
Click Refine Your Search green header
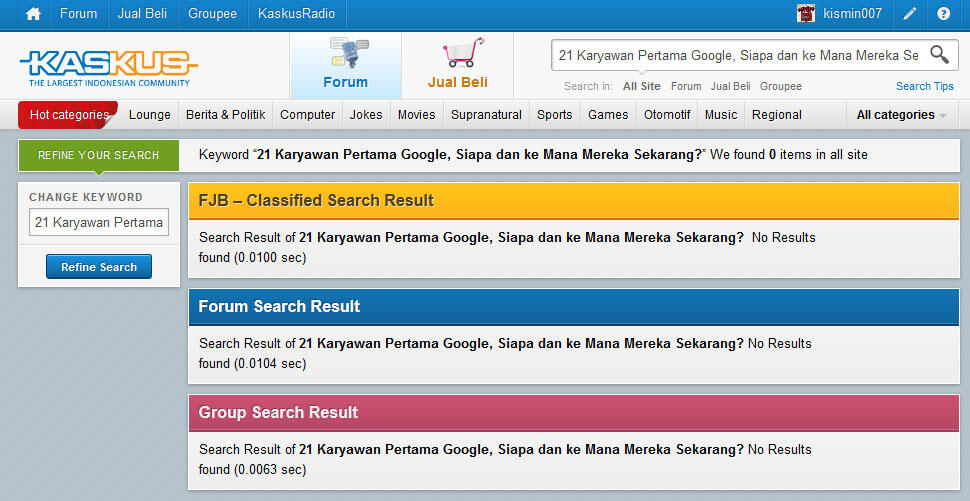click(x=98, y=155)
